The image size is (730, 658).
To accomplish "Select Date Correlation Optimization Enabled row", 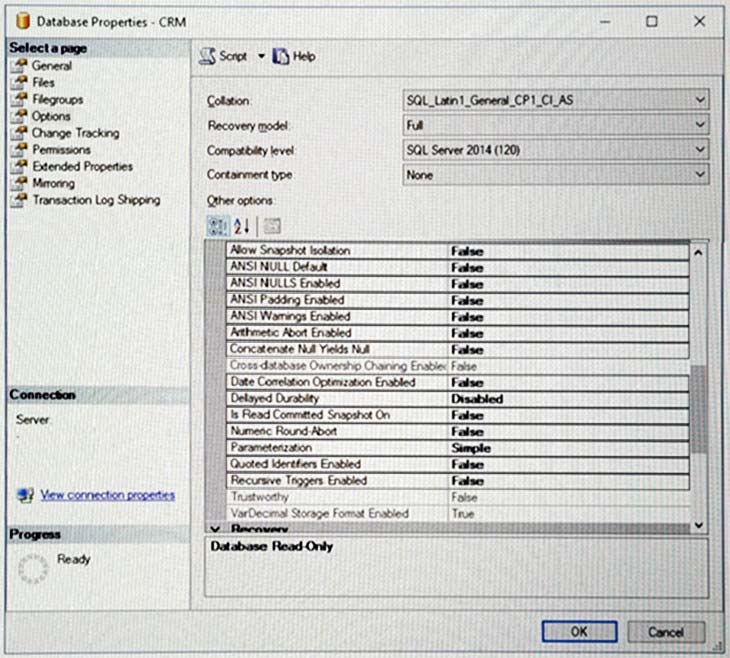I will pos(458,382).
